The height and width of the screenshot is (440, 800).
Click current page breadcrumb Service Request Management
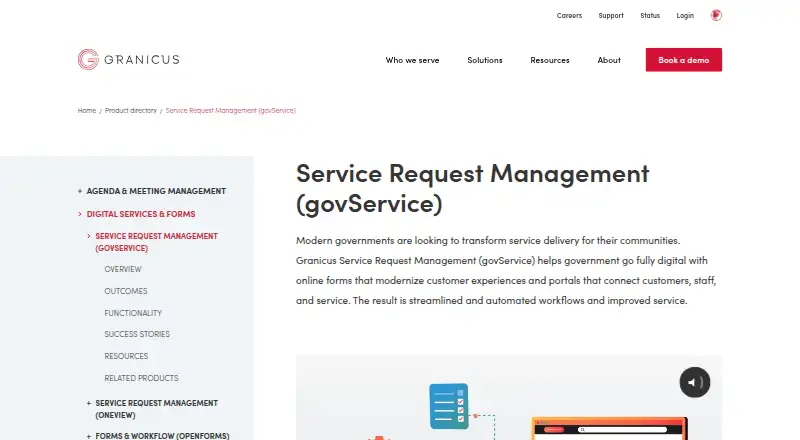pos(230,110)
